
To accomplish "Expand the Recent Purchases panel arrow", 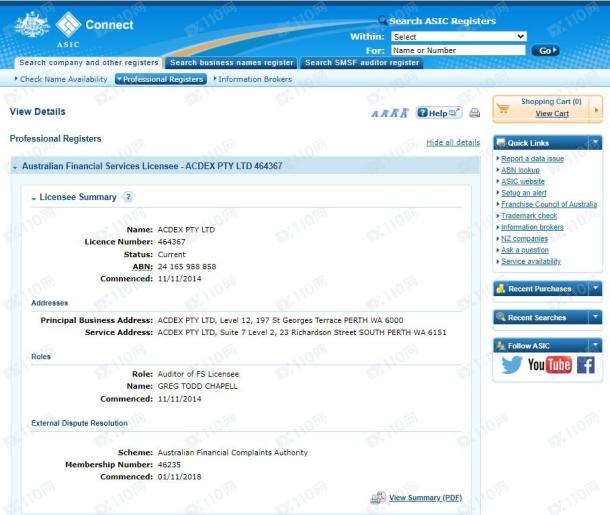I will [595, 288].
